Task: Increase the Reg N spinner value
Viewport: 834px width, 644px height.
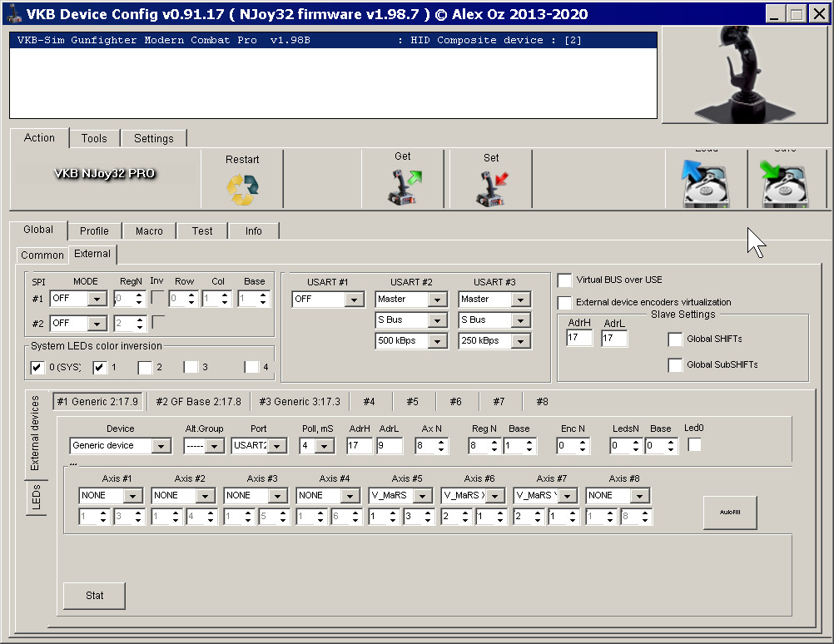Action: click(x=494, y=442)
